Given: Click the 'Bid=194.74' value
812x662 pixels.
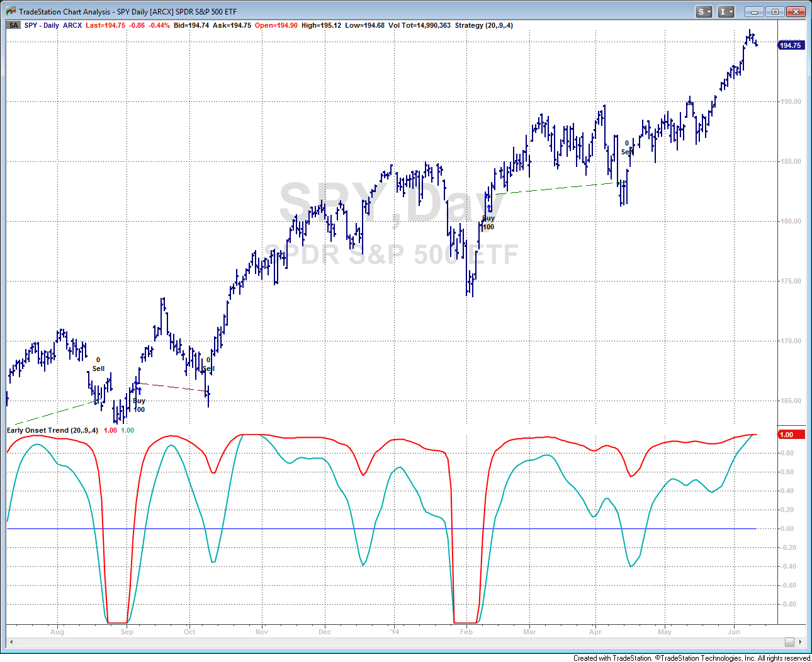Looking at the screenshot, I should (191, 25).
